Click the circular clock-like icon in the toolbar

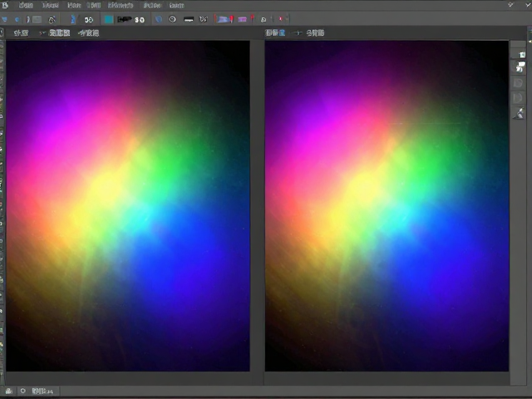coord(172,19)
